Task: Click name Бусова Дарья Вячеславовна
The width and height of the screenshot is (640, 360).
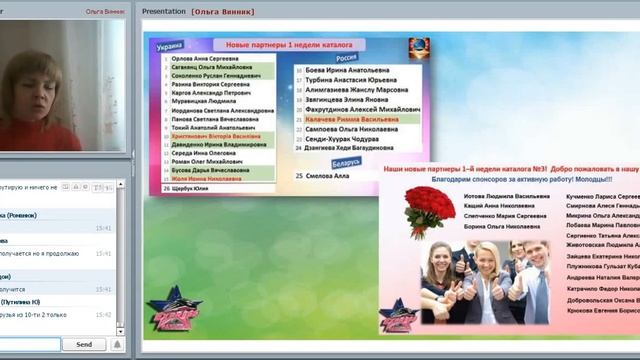Action: pyautogui.click(x=210, y=170)
